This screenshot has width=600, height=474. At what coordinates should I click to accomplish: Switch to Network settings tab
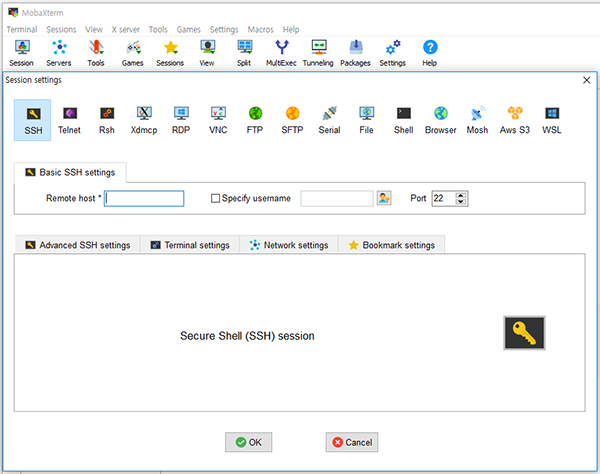[289, 245]
